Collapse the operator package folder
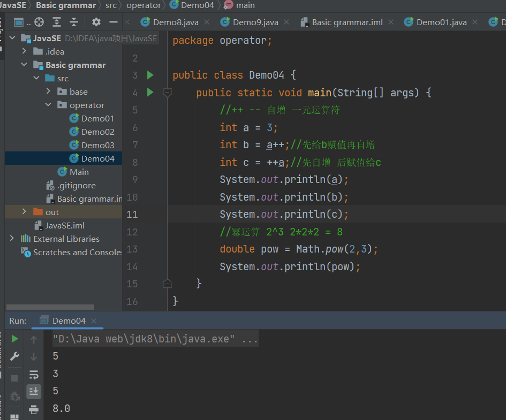The width and height of the screenshot is (506, 420). click(49, 105)
